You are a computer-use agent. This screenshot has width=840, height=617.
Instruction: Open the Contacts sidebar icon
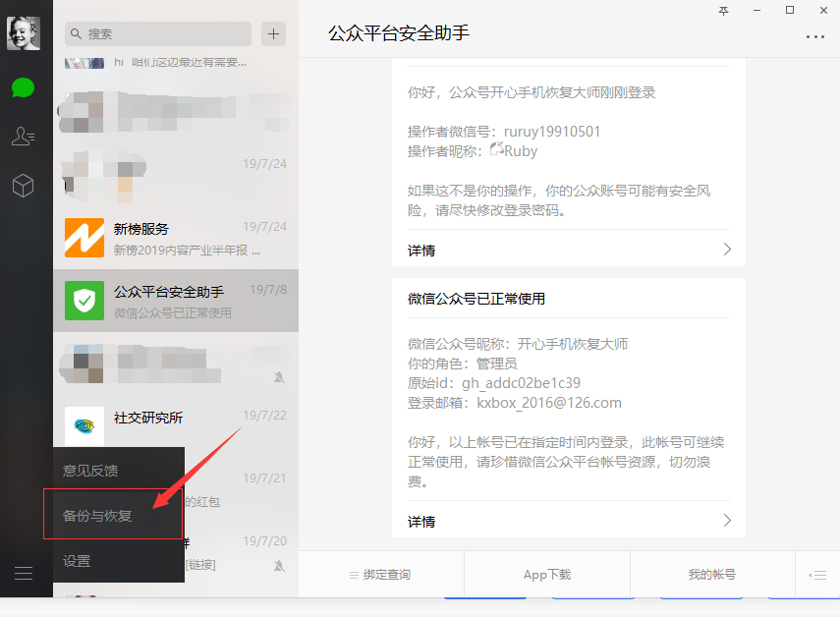[x=23, y=136]
